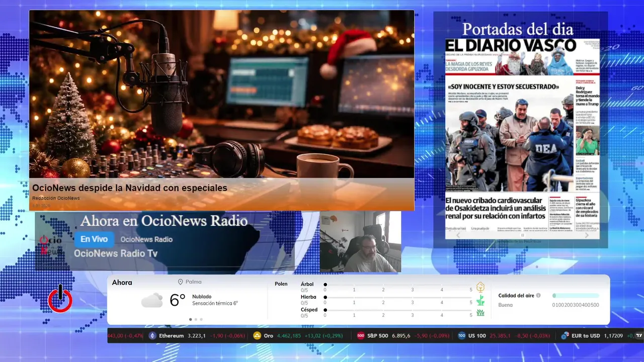Click the S&P 500 red badge icon
Image resolution: width=644 pixels, height=362 pixels.
pyautogui.click(x=361, y=336)
